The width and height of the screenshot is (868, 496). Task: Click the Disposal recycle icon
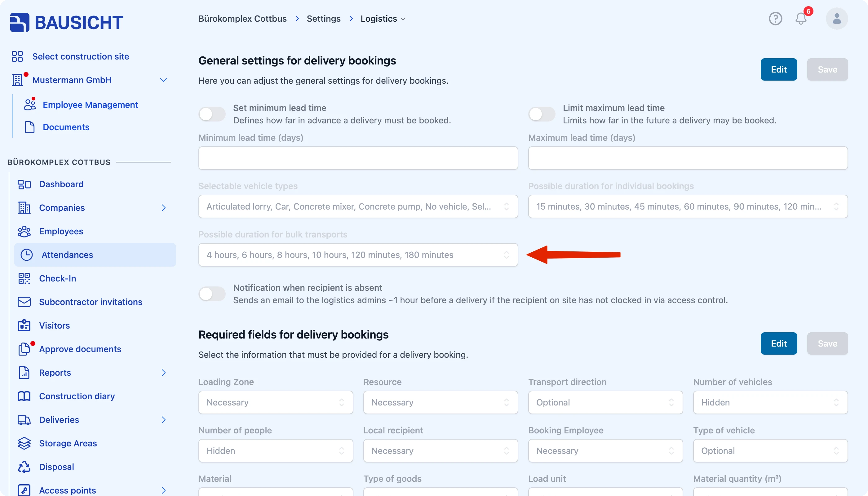[24, 467]
